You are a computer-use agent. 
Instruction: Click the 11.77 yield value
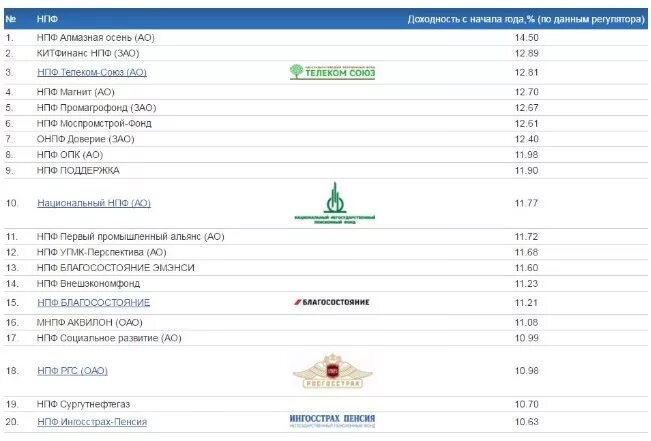526,203
